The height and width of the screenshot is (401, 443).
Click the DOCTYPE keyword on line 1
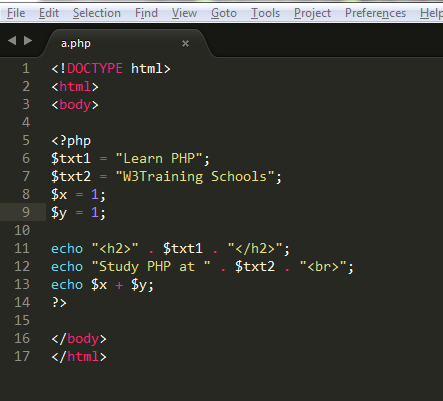click(95, 69)
